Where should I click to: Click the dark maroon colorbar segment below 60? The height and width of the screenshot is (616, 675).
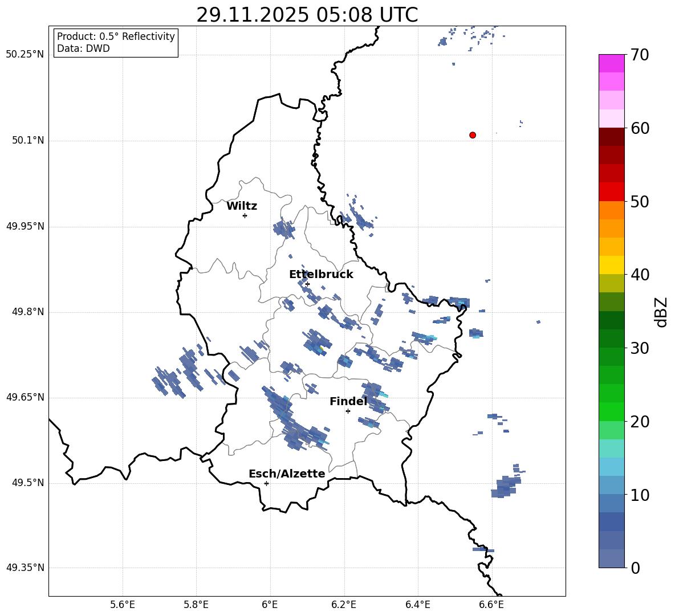[612, 137]
